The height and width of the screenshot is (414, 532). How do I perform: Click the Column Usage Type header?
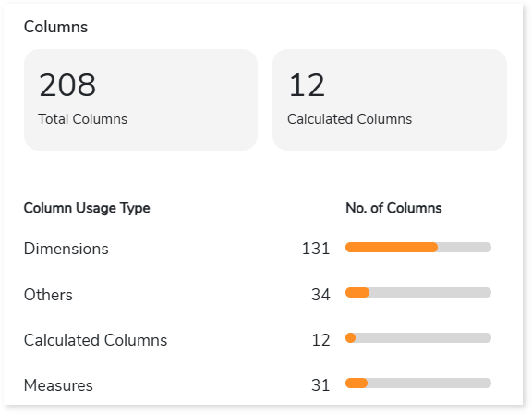point(87,208)
